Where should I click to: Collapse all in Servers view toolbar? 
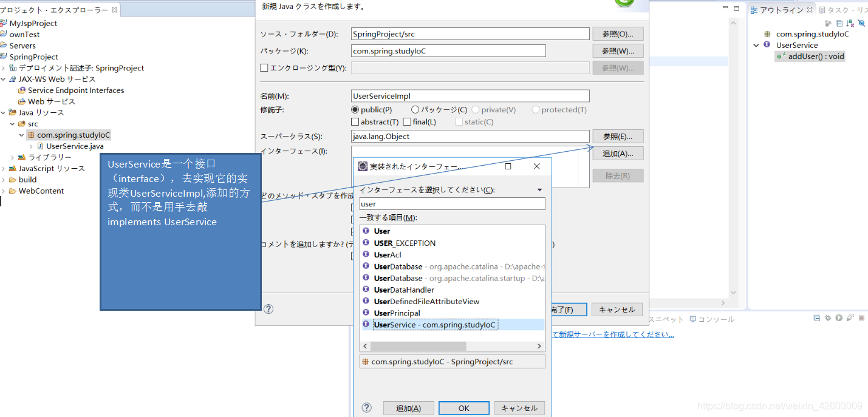(817, 318)
